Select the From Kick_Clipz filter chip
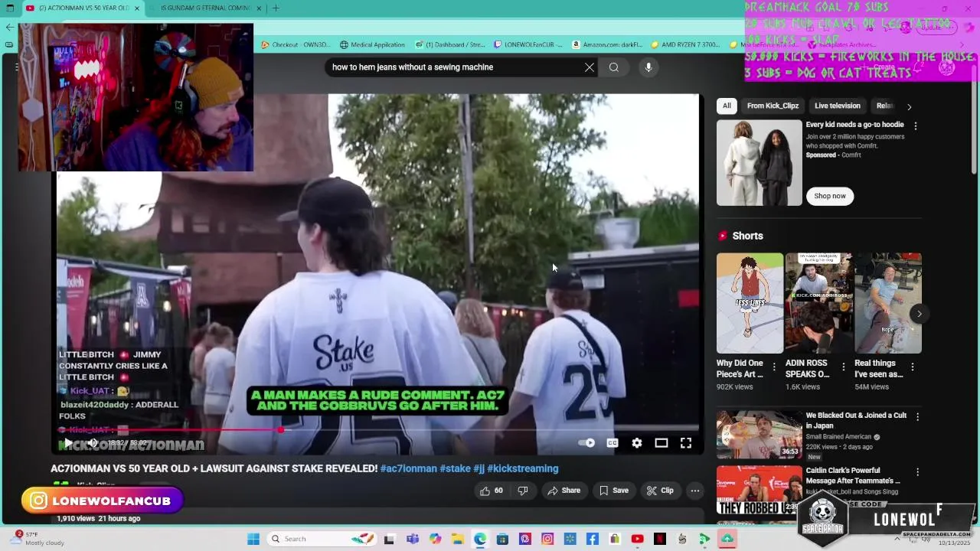980x551 pixels. 773,106
